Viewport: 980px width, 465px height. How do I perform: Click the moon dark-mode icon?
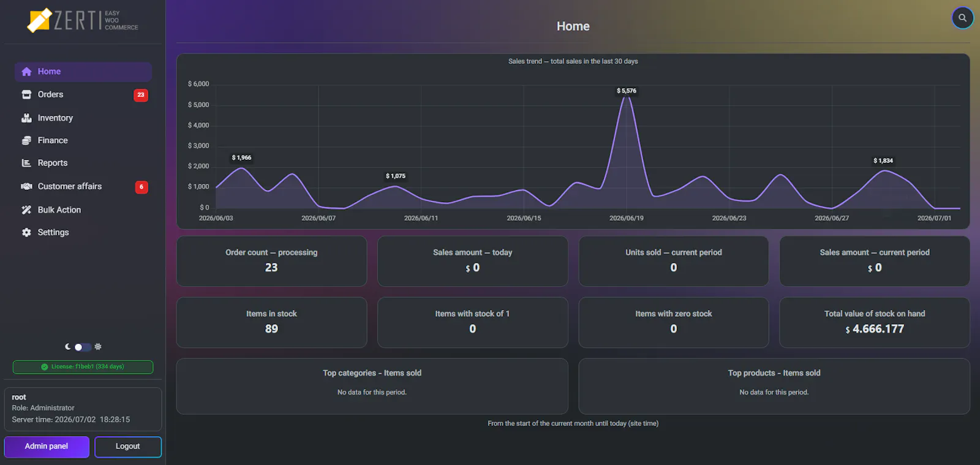point(68,347)
